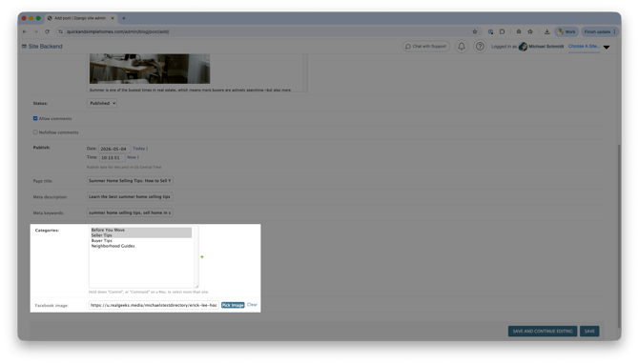Select the Add post Django site admin tab
This screenshot has height=364, width=639.
(81, 18)
